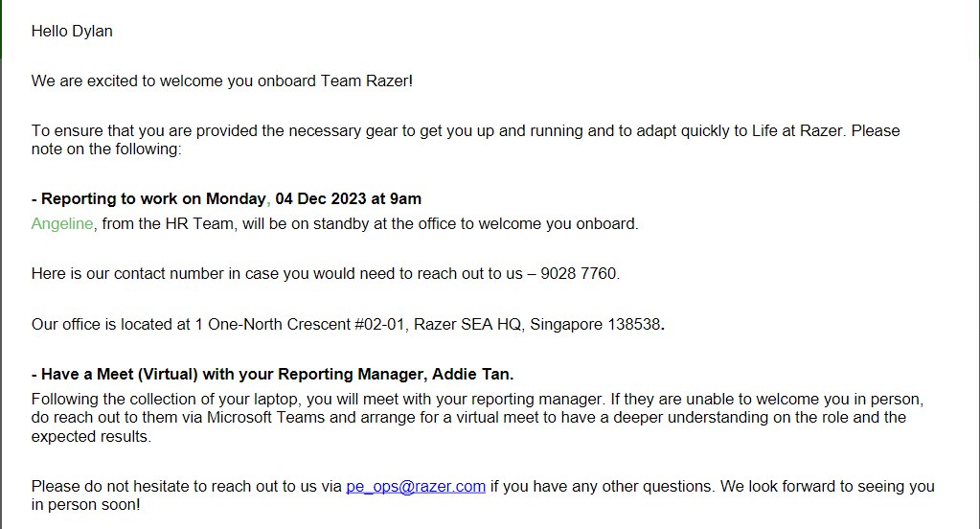980x529 pixels.
Task: Click the Reporting to work on Monday heading
Action: coord(226,198)
